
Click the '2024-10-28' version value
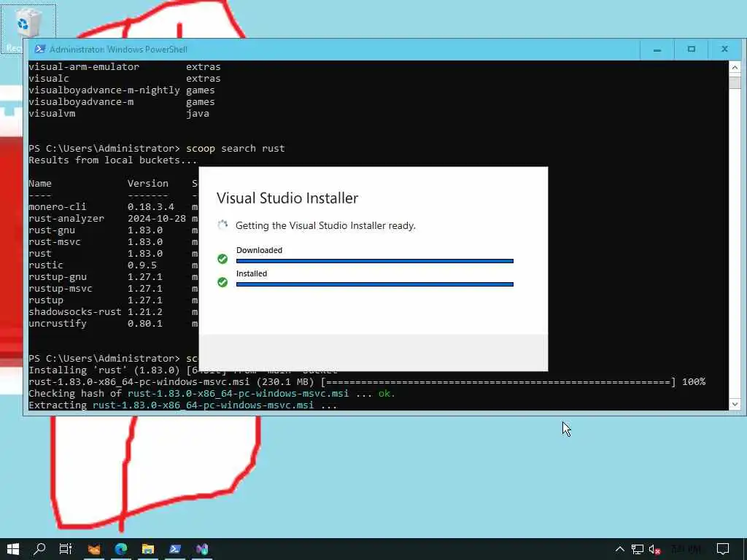157,219
